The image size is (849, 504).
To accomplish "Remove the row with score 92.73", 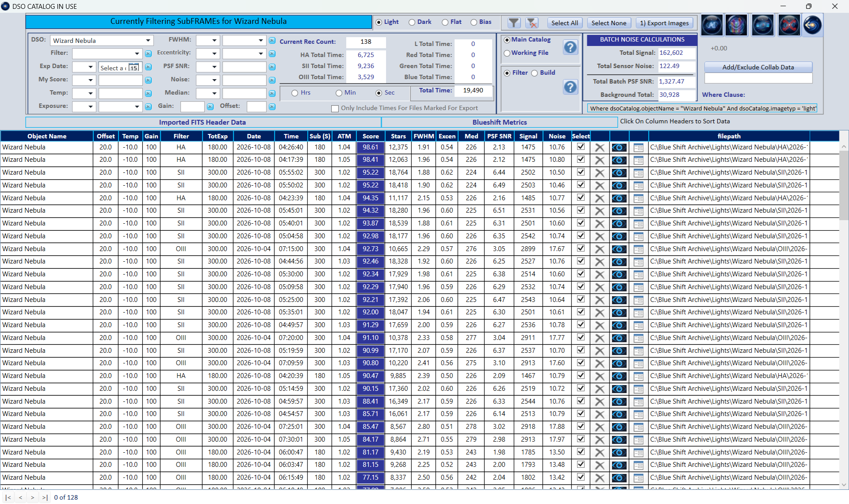I will pos(600,249).
